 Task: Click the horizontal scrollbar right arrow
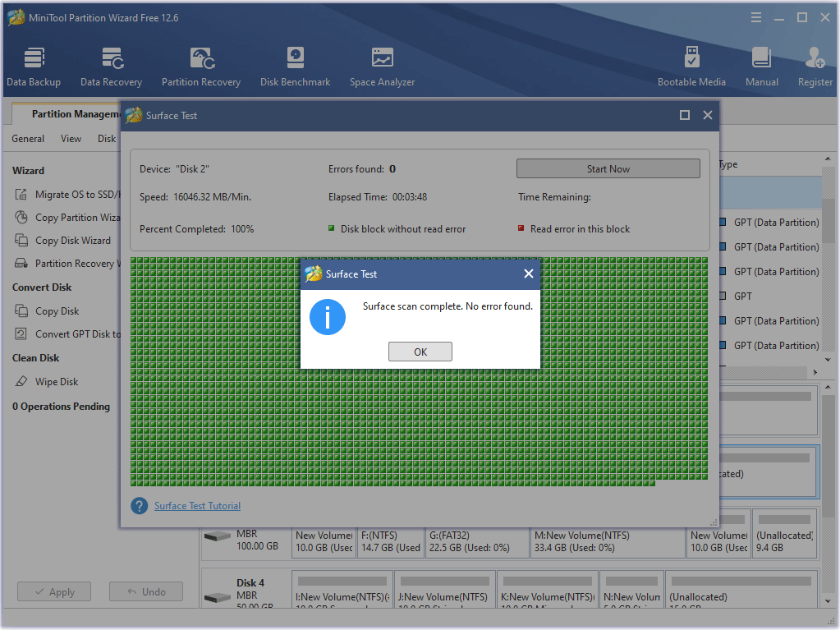[x=815, y=372]
